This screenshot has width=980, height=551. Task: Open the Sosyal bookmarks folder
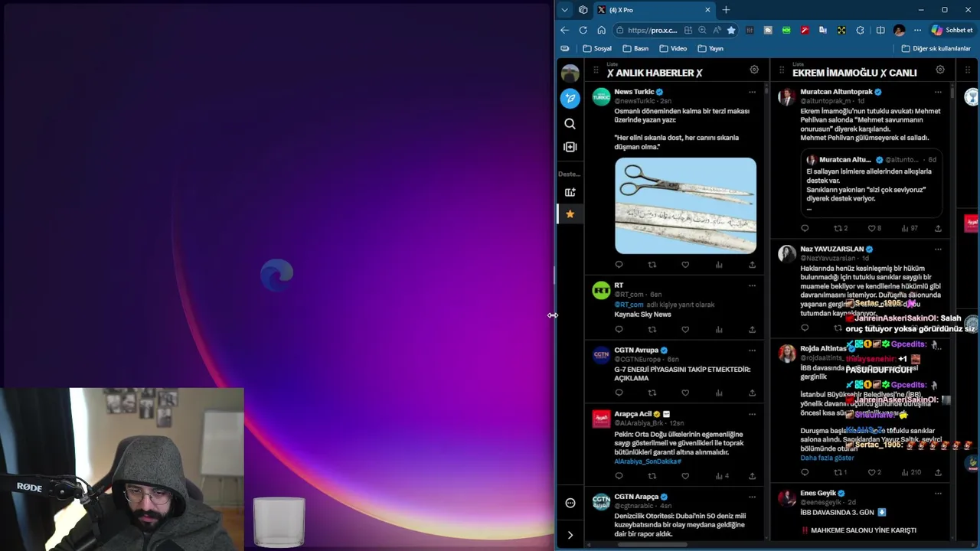coord(597,48)
